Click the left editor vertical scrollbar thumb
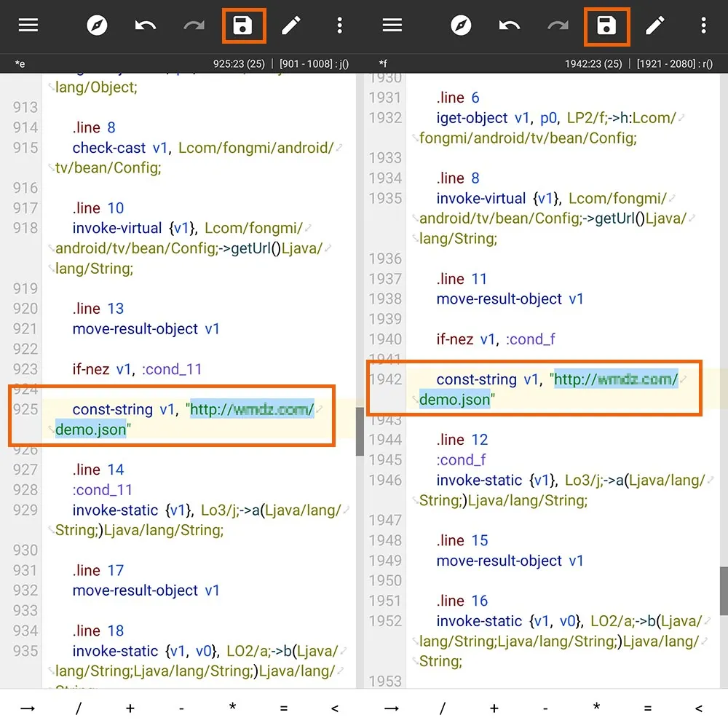 360,431
